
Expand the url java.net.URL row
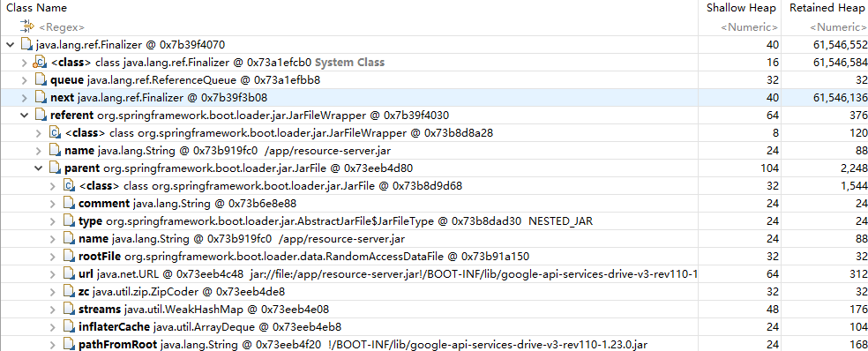53,273
